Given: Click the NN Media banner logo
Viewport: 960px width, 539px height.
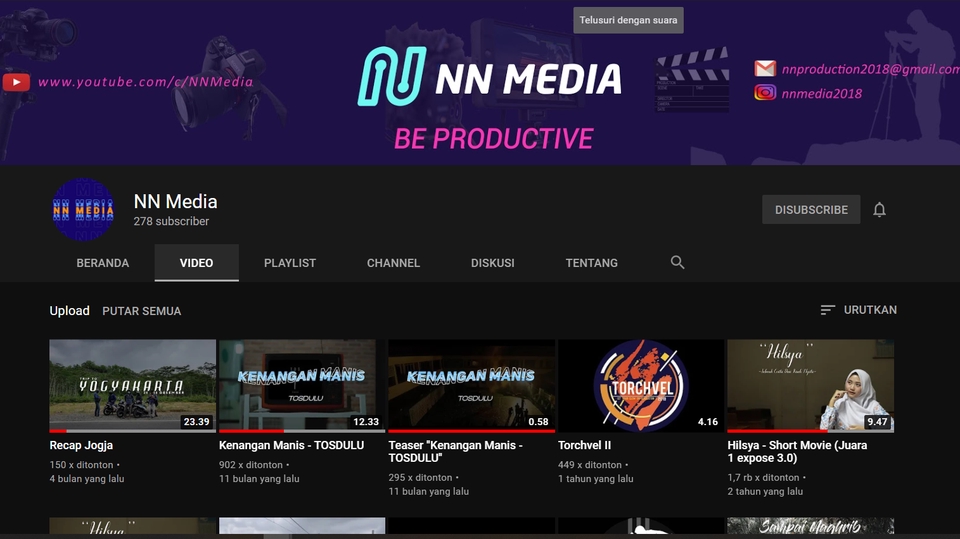Looking at the screenshot, I should click(x=490, y=77).
